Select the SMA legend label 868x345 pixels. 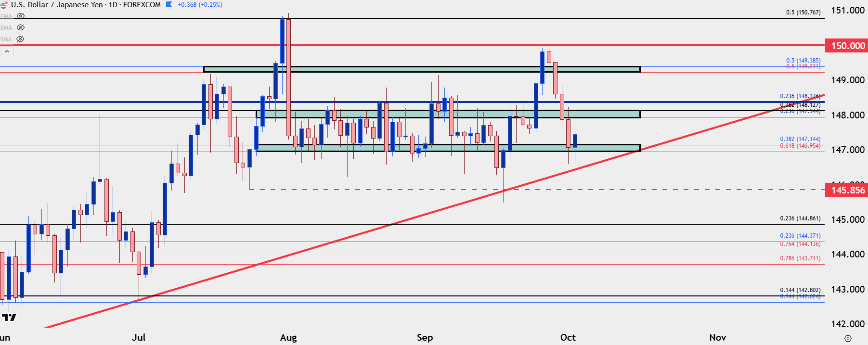6,39
